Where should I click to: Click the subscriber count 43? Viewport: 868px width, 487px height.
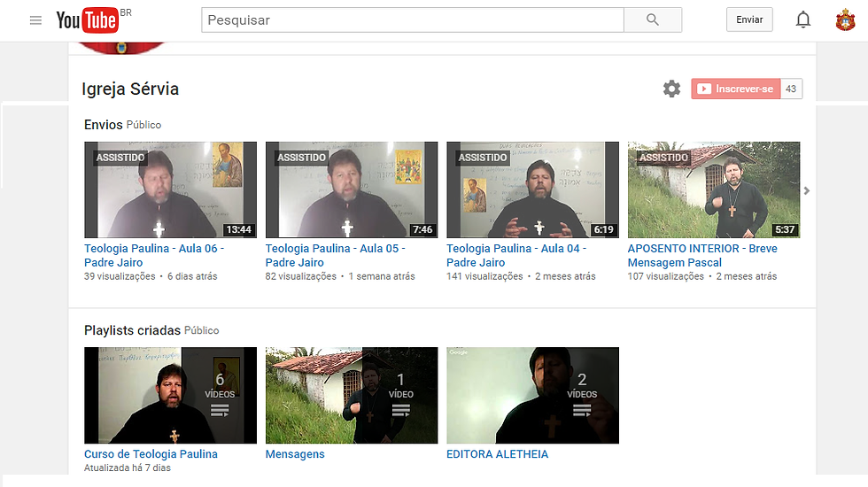pos(791,89)
